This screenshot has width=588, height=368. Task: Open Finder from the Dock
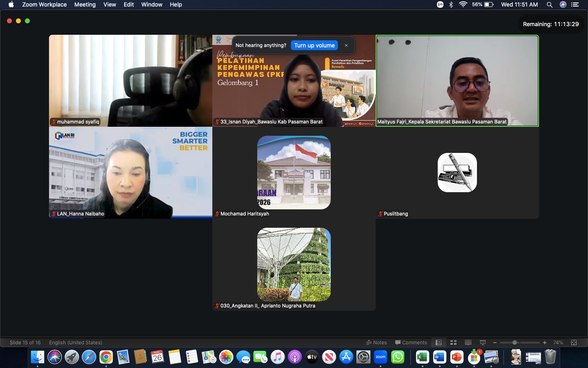tap(38, 357)
